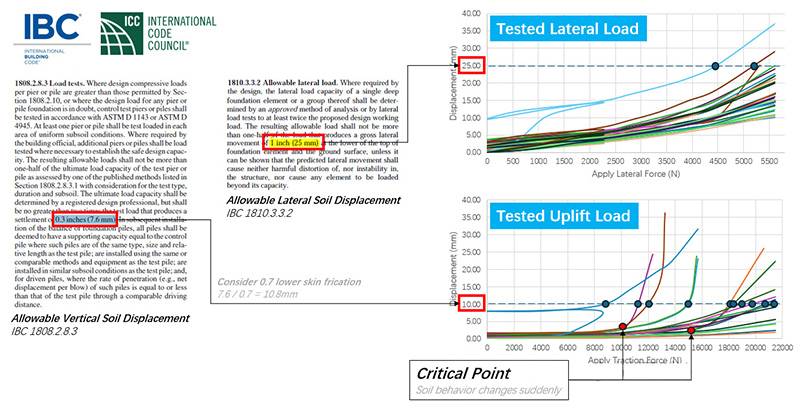Click the leftmost blue dot on uplift chart
The image size is (800, 414).
[605, 304]
